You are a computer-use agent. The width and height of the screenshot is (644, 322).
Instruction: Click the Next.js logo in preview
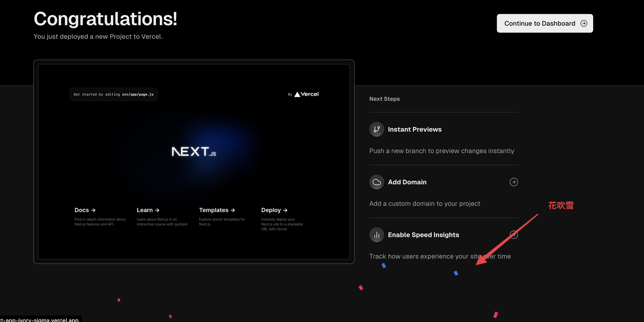click(x=194, y=151)
